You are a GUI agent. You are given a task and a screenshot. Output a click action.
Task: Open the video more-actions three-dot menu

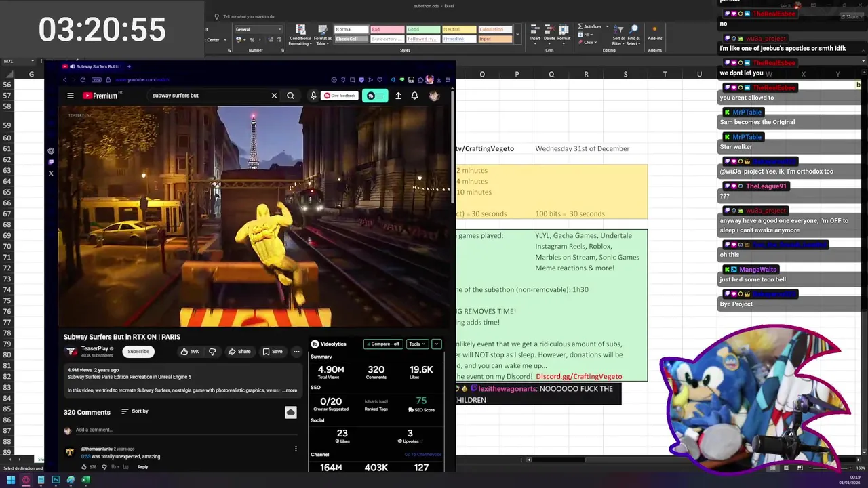pyautogui.click(x=296, y=351)
